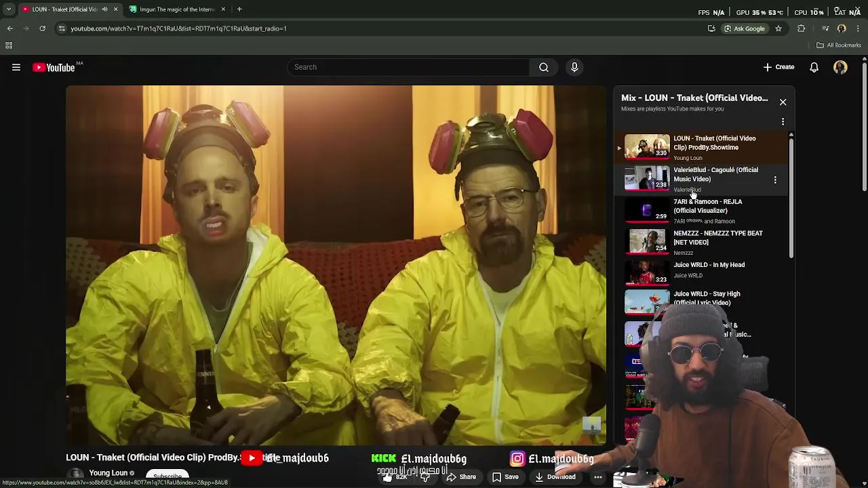
Task: Subscribe to Young Loun channel
Action: tap(167, 476)
